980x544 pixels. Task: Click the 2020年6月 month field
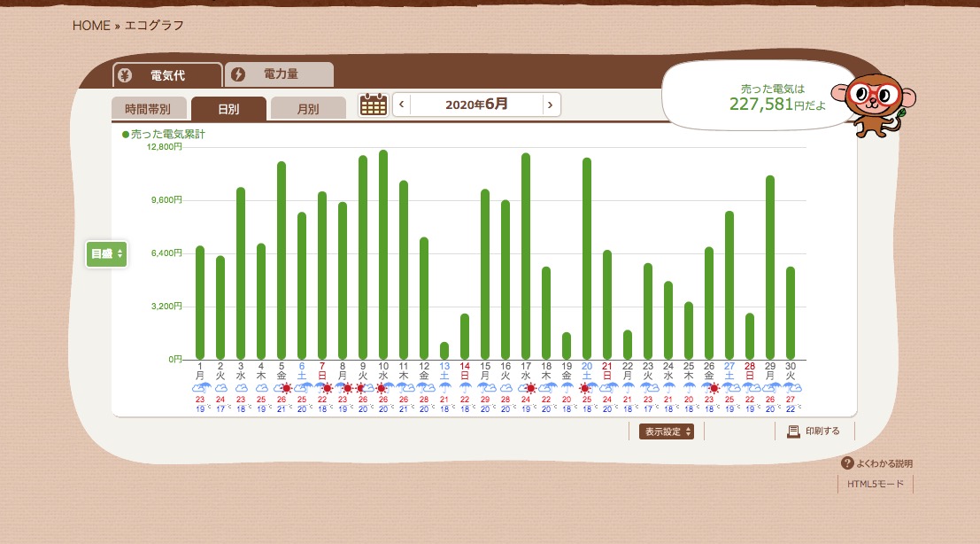click(476, 105)
